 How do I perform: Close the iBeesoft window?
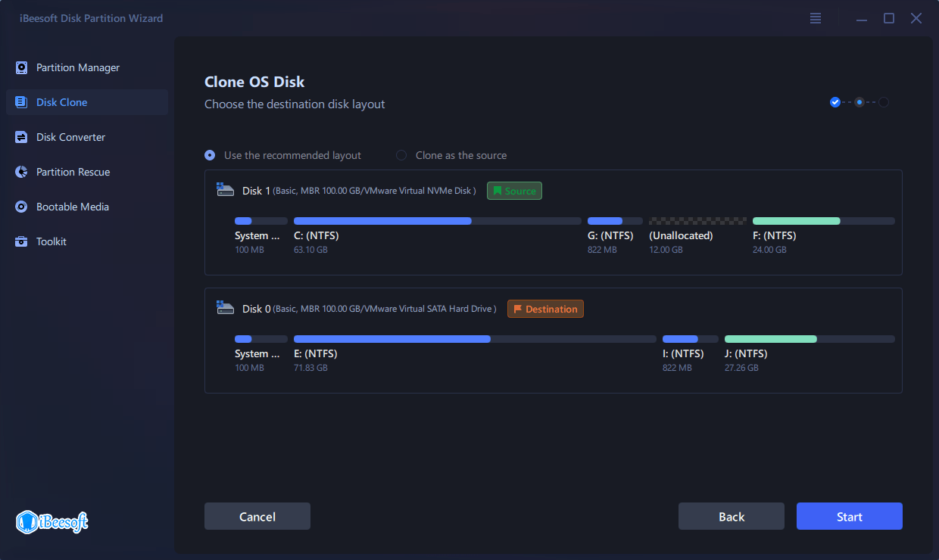(x=916, y=18)
